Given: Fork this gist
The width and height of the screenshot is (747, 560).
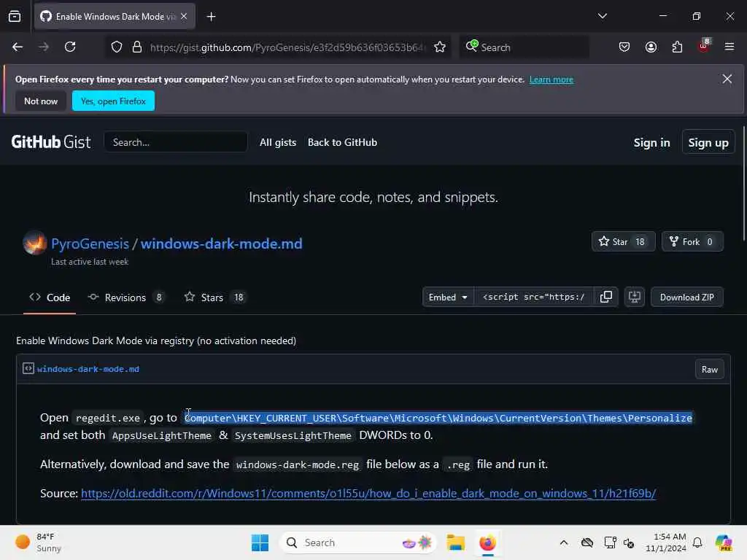Looking at the screenshot, I should [x=692, y=241].
